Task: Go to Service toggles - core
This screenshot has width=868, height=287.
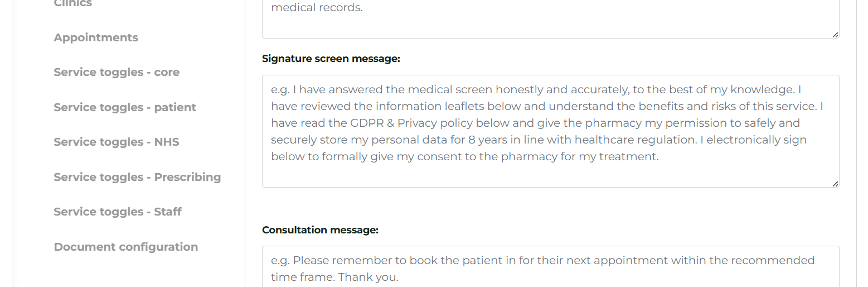Action: [x=117, y=72]
